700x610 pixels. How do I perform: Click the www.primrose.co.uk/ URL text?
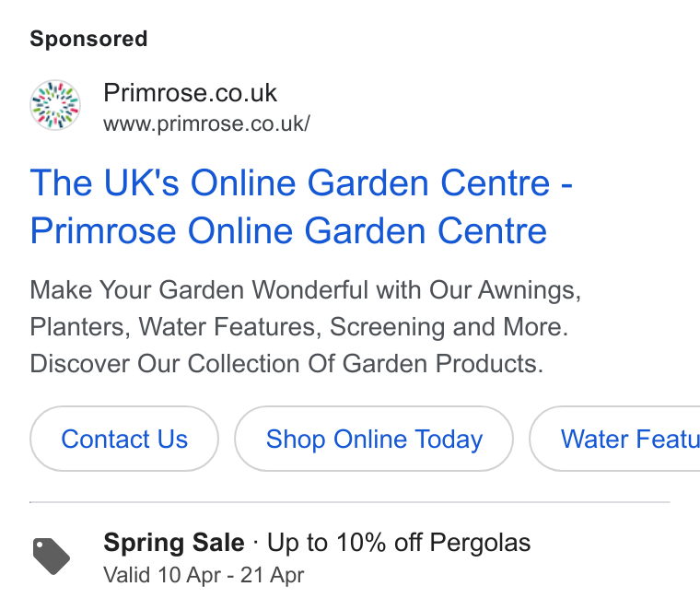[x=206, y=124]
